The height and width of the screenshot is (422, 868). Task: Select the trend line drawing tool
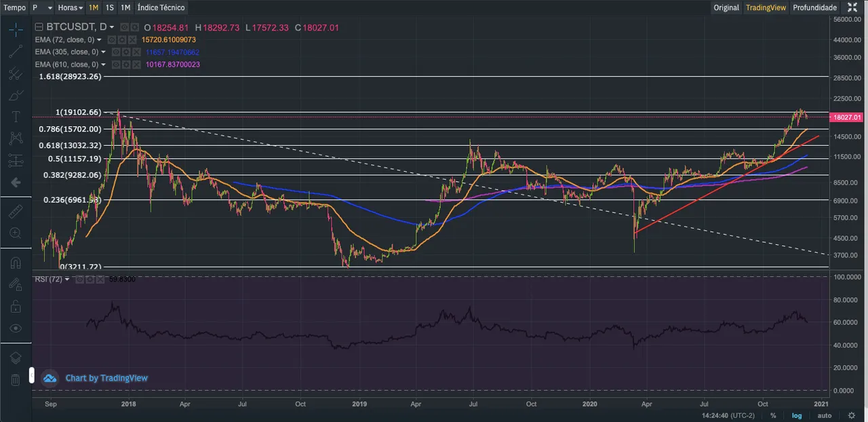click(15, 52)
